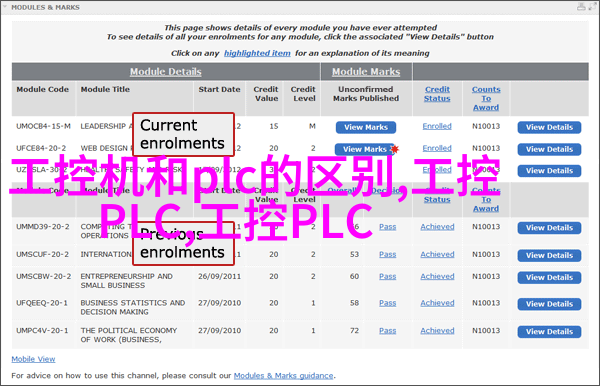The image size is (600, 386).
Task: Click title 'THE POLITICAL ECONOMY OF WORK'
Action: pyautogui.click(x=129, y=335)
